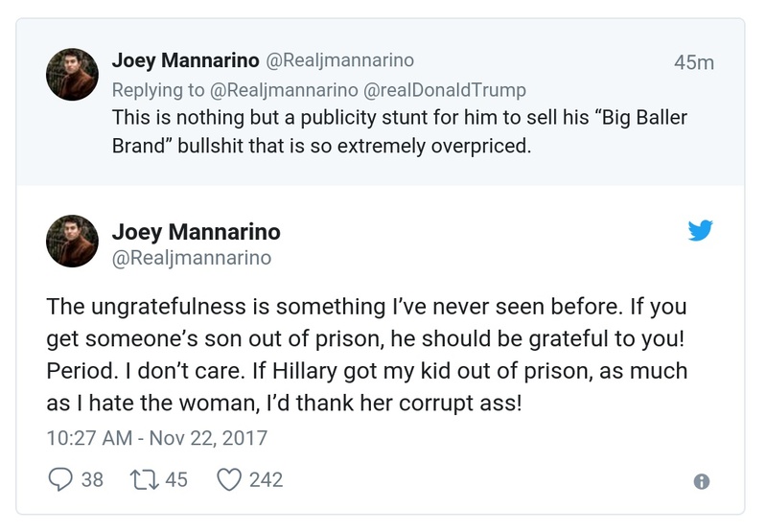Click the main tweet text about ungratefulness

(x=366, y=355)
